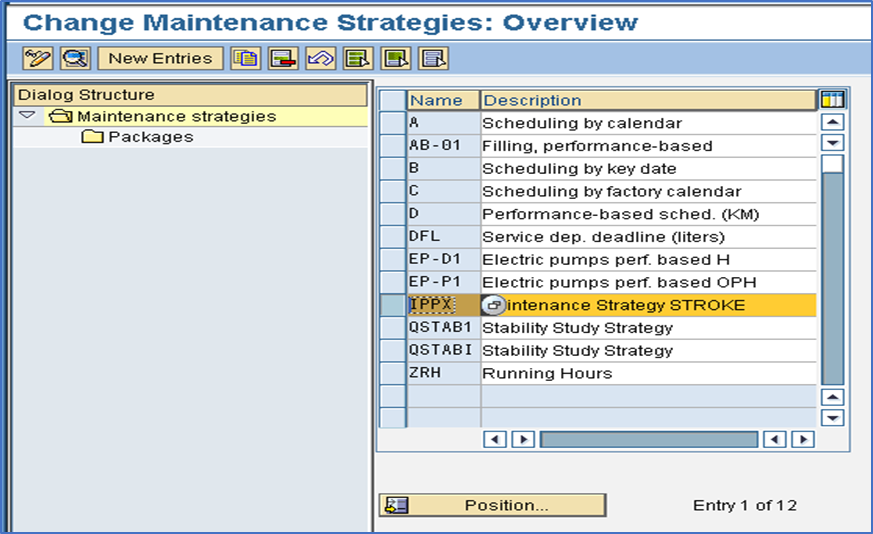The image size is (873, 534).
Task: Click the Undo Change arrow icon
Action: [321, 58]
